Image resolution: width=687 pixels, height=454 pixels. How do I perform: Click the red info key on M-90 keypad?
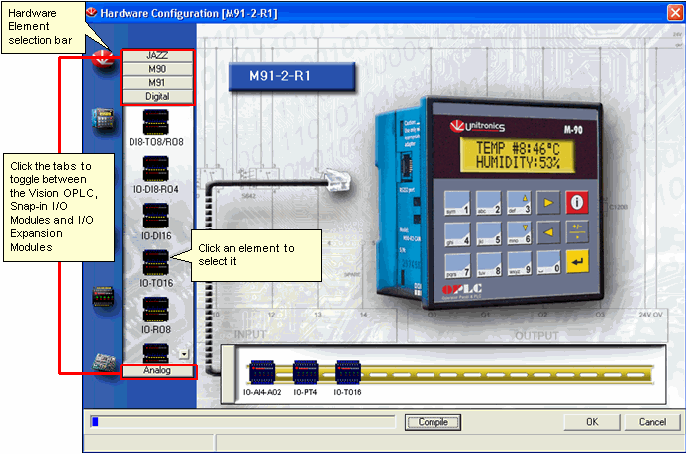[x=577, y=202]
